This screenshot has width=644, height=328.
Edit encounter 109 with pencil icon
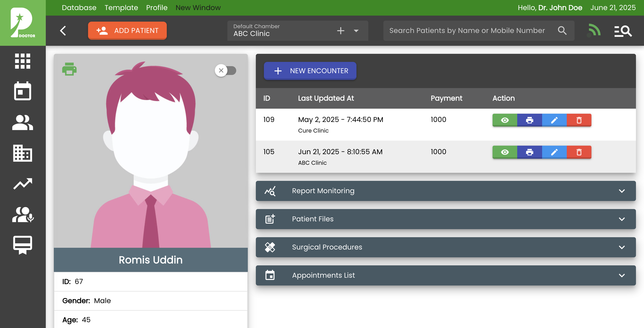(554, 120)
